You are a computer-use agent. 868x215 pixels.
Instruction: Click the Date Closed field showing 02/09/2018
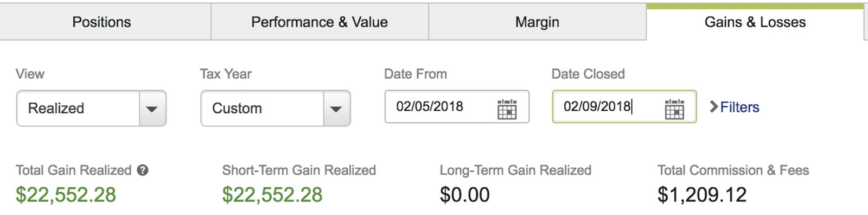point(624,106)
